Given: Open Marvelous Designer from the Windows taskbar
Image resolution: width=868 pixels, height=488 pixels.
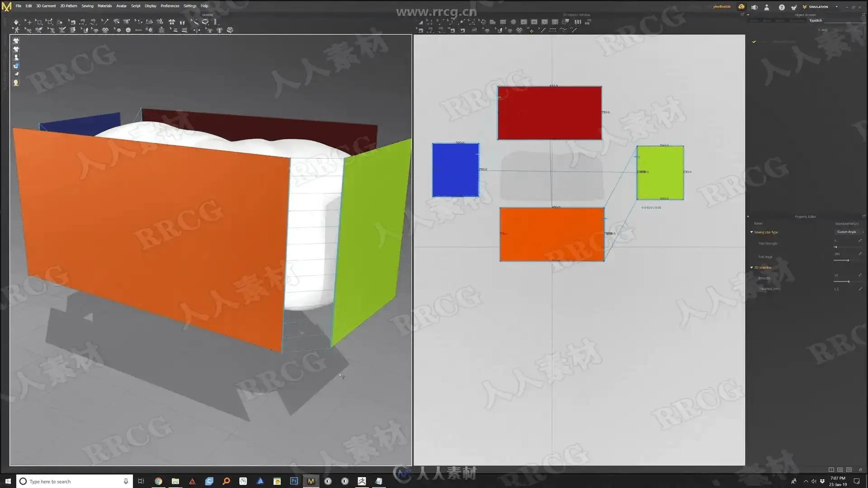Looking at the screenshot, I should 311,481.
